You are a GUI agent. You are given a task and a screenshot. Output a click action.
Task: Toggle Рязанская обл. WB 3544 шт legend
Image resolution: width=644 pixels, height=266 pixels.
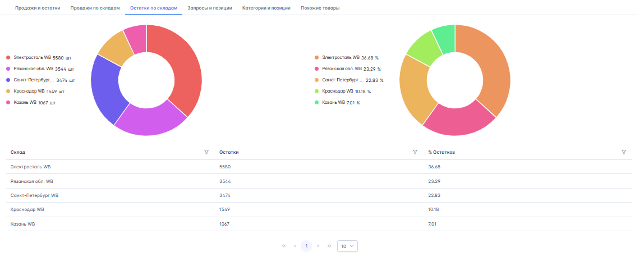[40, 68]
